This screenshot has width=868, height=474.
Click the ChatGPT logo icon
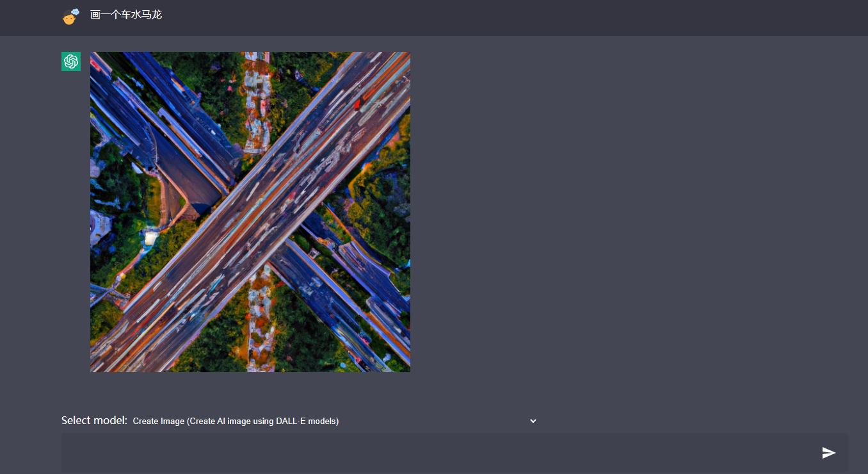click(71, 61)
